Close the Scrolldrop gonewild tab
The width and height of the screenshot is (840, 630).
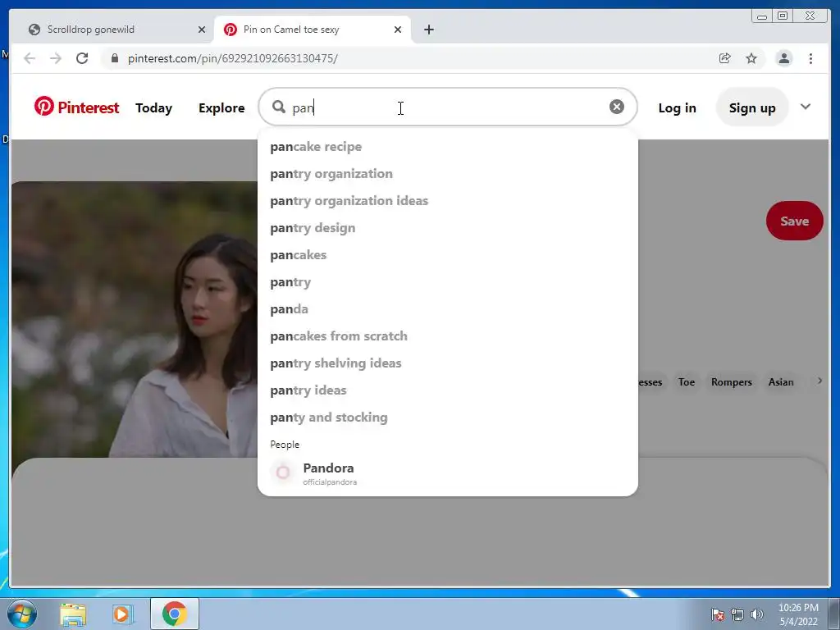pos(202,30)
